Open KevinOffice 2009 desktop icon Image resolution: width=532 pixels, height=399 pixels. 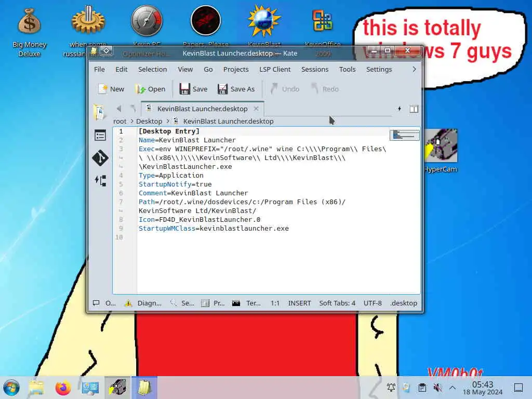tap(322, 27)
